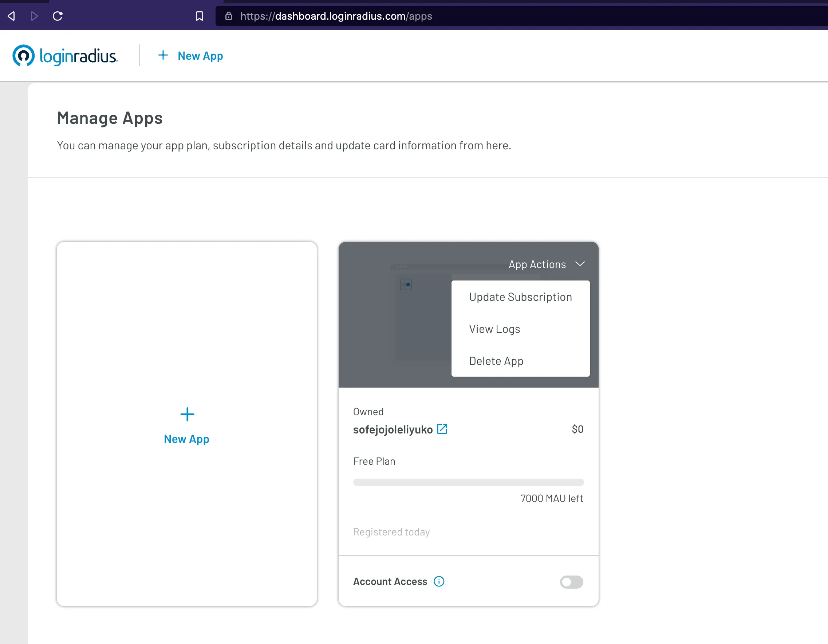Select Update Subscription from the menu

click(x=520, y=297)
